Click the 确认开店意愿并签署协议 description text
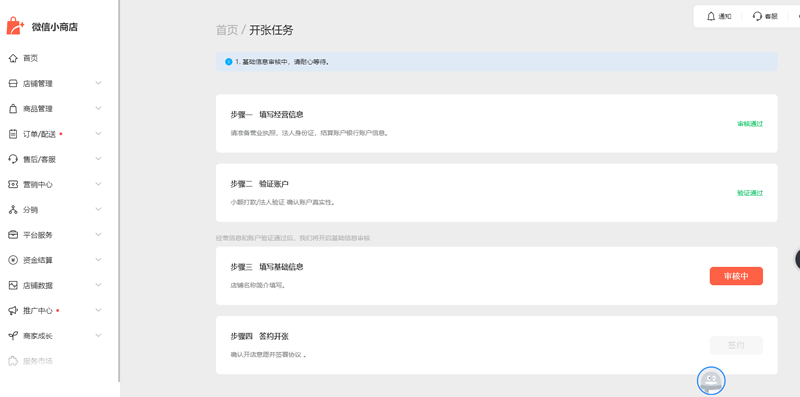800x397 pixels. click(x=268, y=355)
